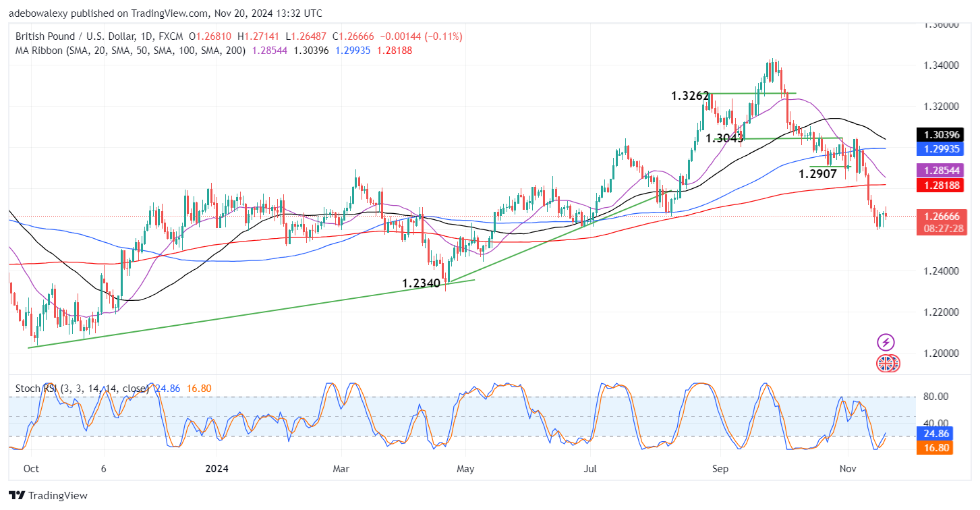Viewport: 980px width, 510px height.
Task: Click the -0.00144 (-0.11%) change value
Action: tap(421, 36)
